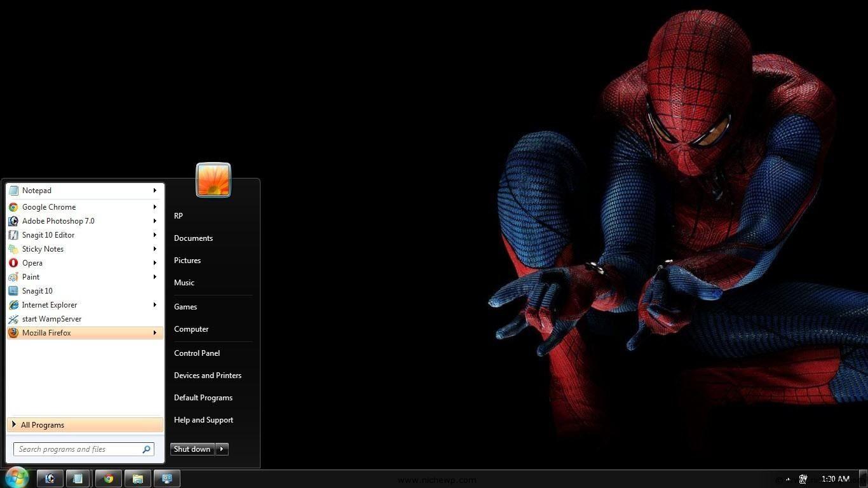
Task: Open Windows Explorer from the taskbar
Action: pos(137,478)
